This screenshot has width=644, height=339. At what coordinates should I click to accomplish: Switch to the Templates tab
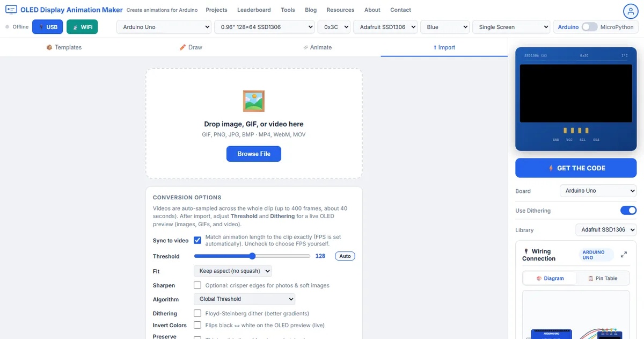click(64, 47)
